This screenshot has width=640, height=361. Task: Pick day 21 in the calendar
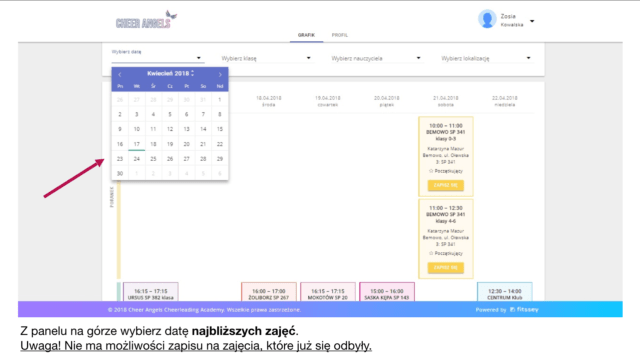point(203,144)
